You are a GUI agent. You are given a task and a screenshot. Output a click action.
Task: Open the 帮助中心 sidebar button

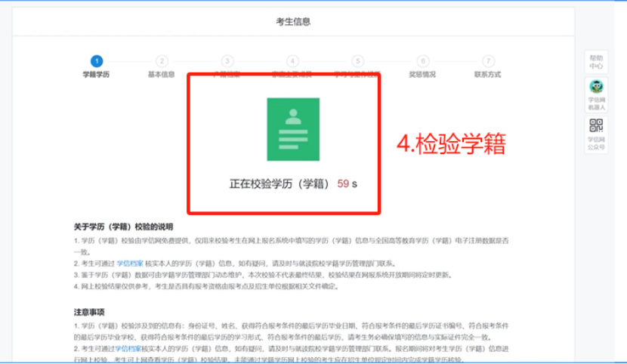pyautogui.click(x=596, y=62)
